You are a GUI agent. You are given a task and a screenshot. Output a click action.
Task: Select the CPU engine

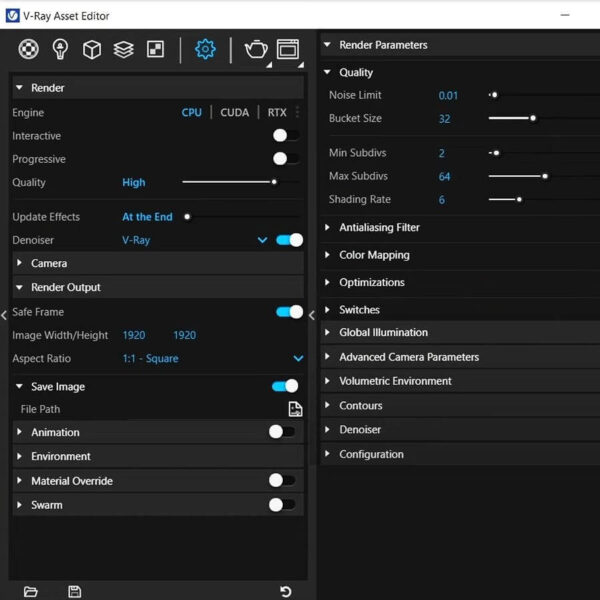192,112
